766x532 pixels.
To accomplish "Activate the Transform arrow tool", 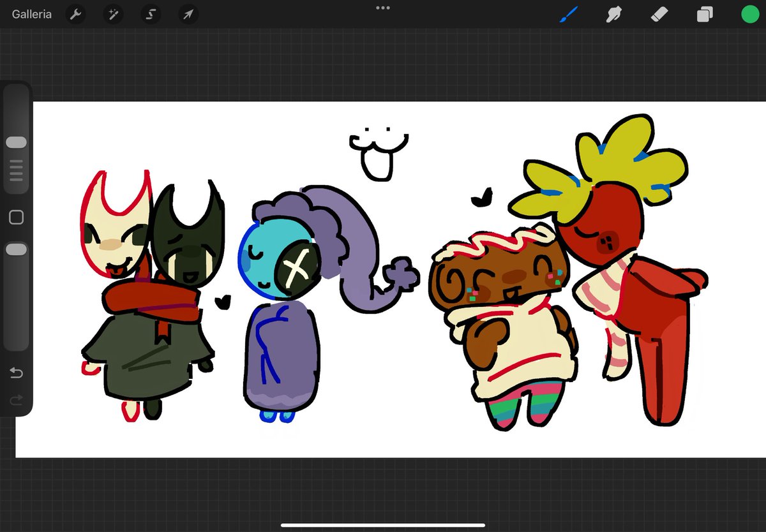I will tap(188, 14).
